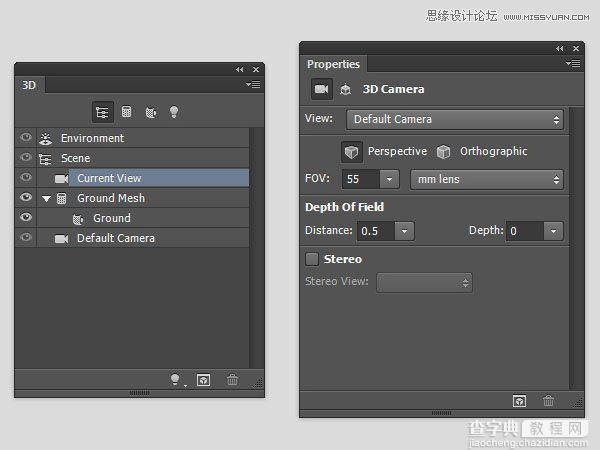Click the Environment row icon

coord(46,139)
